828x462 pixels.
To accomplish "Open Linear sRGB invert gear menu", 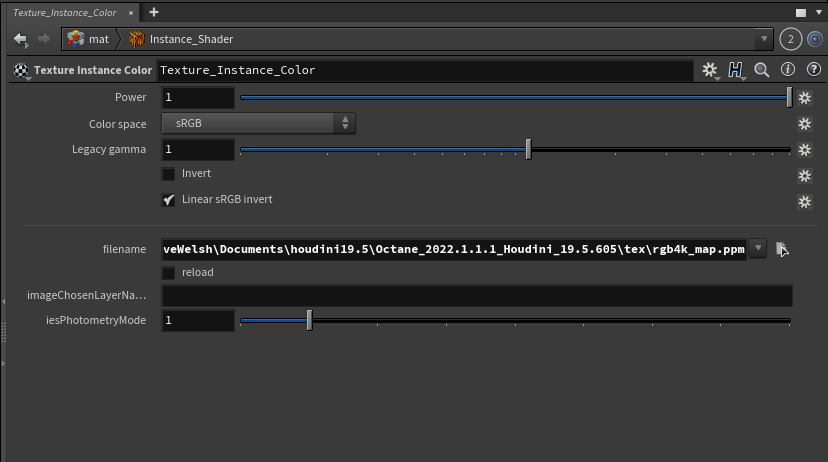I will pyautogui.click(x=804, y=202).
